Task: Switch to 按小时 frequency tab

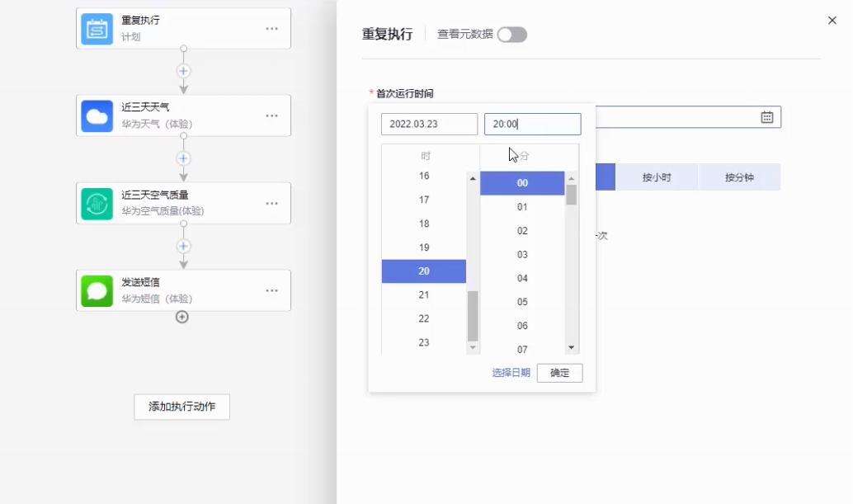Action: pyautogui.click(x=657, y=177)
